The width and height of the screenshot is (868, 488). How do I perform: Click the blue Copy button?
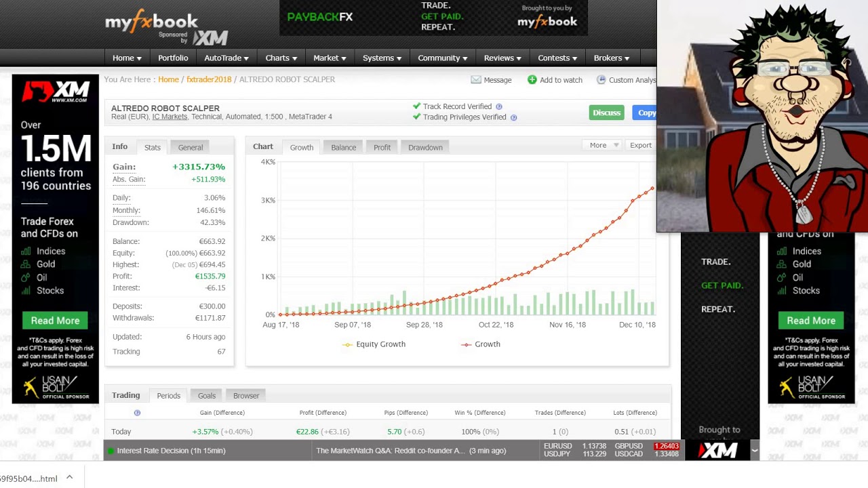(x=644, y=113)
